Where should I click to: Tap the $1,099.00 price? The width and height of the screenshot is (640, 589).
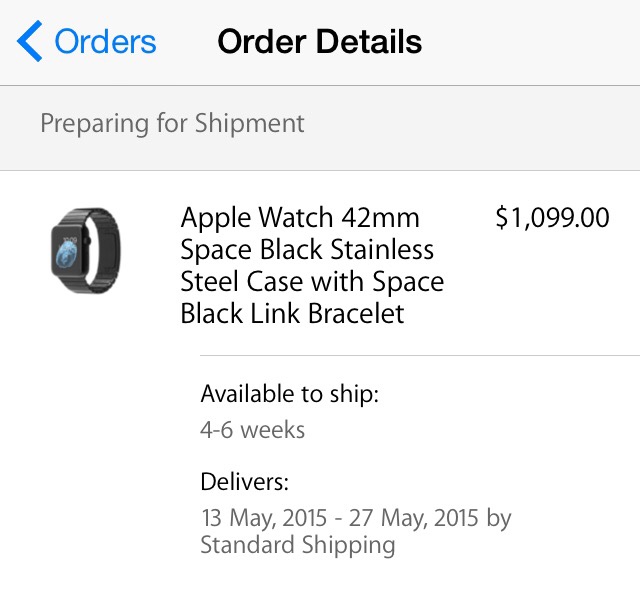pos(552,218)
